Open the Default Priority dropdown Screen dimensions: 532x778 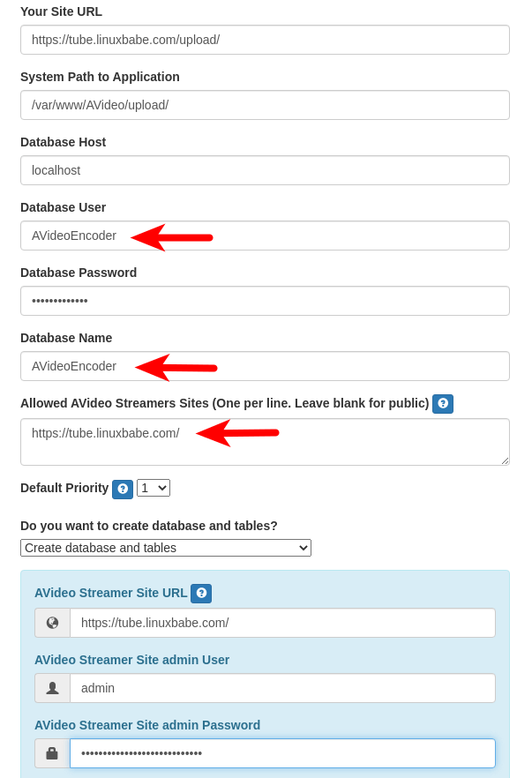tap(154, 488)
